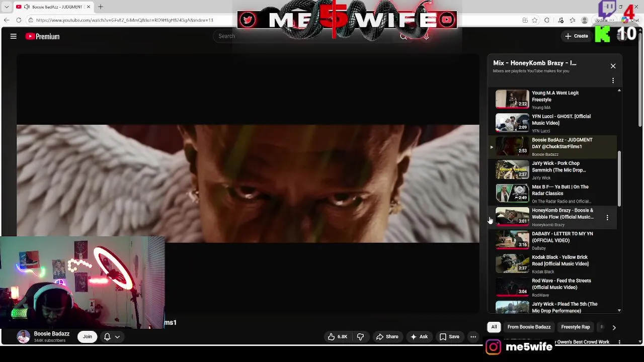Screen dimensions: 644x362
Task: Go to YouTube Premium home logo
Action: click(43, 36)
